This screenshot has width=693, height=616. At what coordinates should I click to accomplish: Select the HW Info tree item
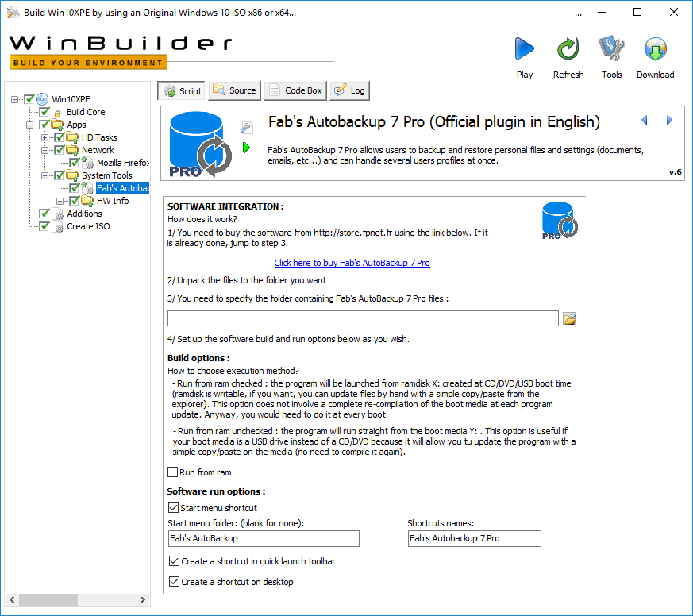pyautogui.click(x=113, y=201)
